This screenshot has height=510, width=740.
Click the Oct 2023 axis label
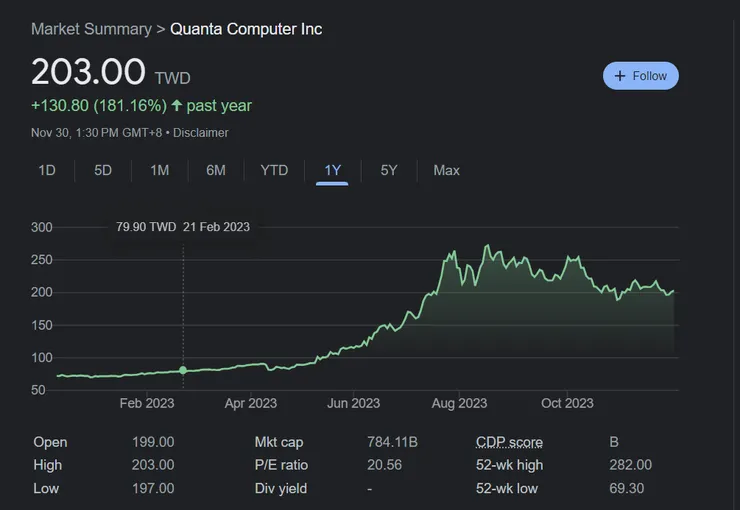tap(567, 403)
